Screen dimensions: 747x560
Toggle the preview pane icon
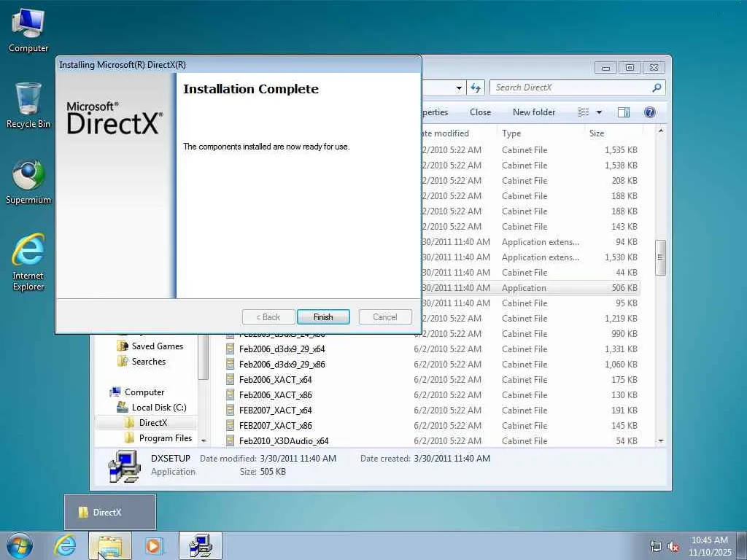point(624,112)
